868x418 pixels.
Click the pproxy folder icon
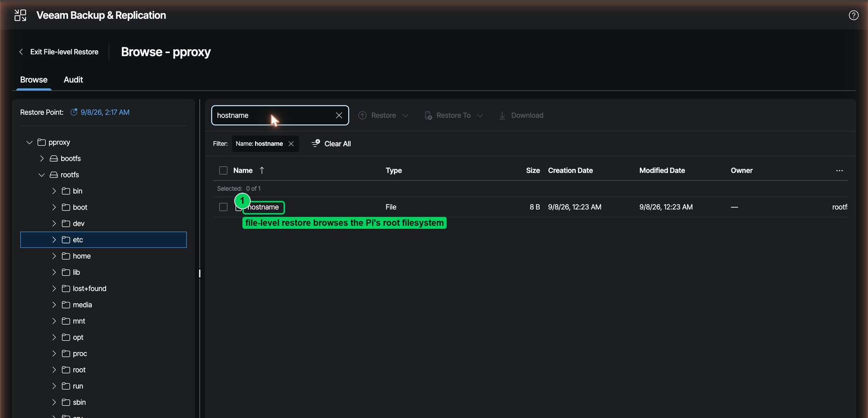pos(41,142)
